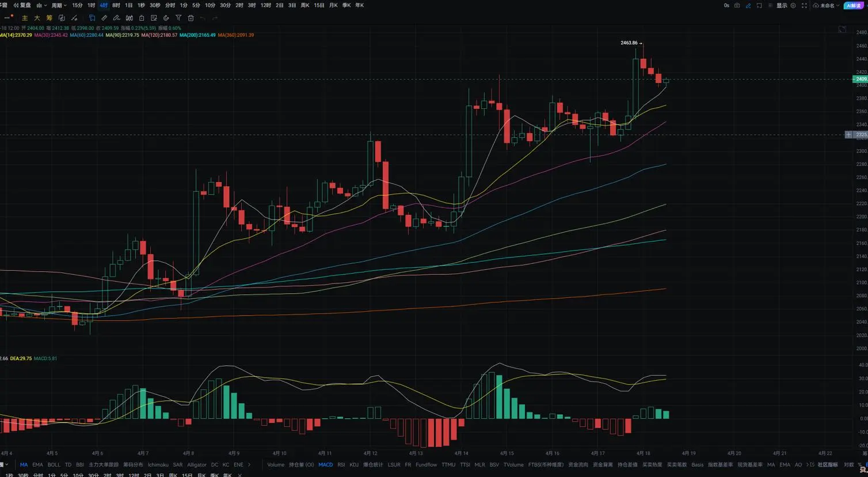Click the MA(360) indicator legend label
Screen dimensions: 868x477
[x=235, y=35]
